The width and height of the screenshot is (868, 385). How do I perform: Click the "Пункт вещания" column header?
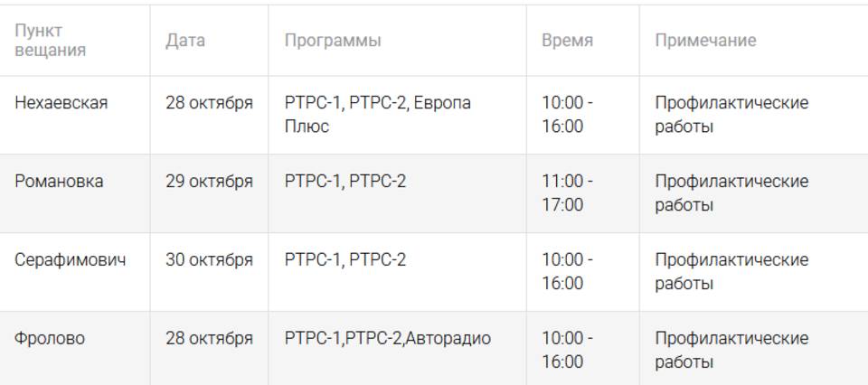click(x=50, y=41)
